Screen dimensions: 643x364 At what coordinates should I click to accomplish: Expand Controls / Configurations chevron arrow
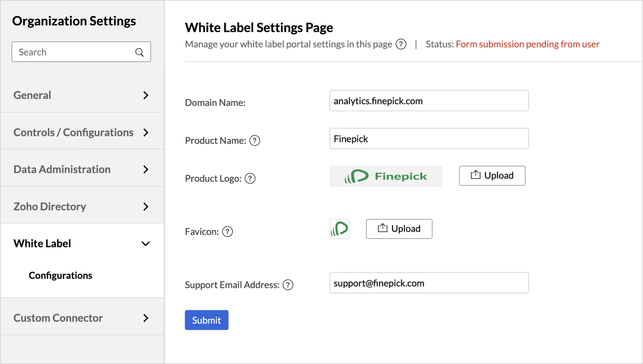pyautogui.click(x=146, y=133)
